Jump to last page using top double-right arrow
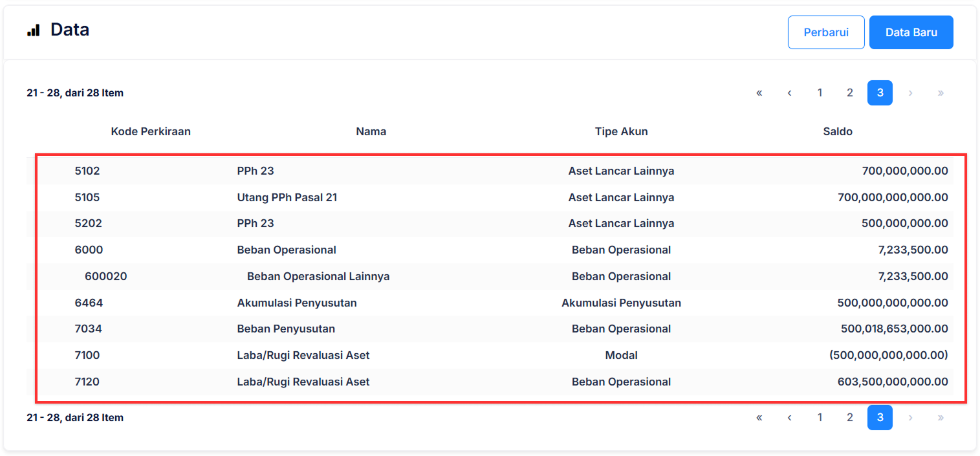The height and width of the screenshot is (456, 980). [940, 92]
